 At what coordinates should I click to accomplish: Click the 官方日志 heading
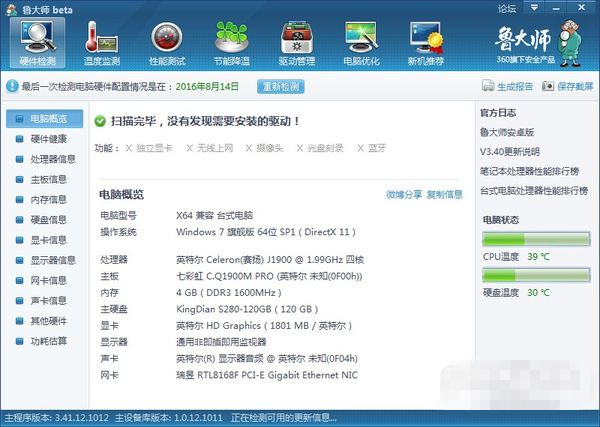pyautogui.click(x=498, y=113)
